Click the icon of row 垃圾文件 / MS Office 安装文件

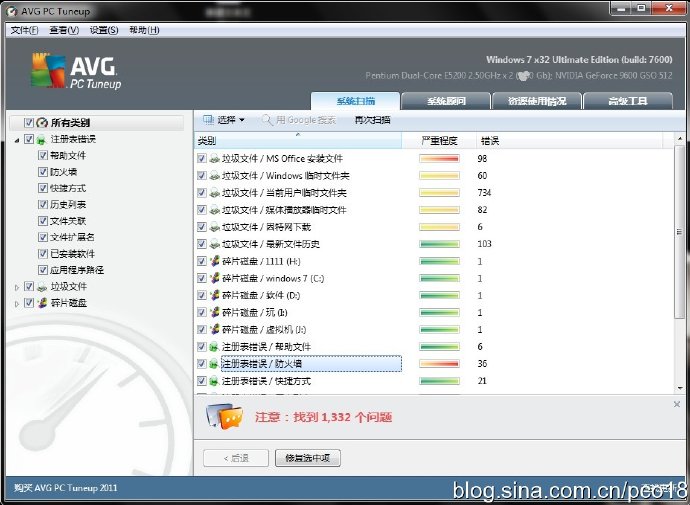214,159
